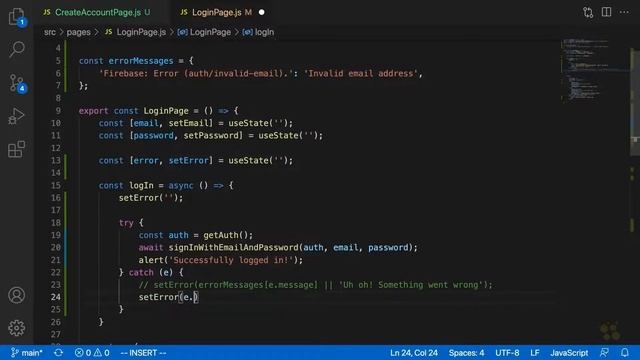The image size is (640, 360).
Task: Click the -- INSERT -- vim mode indicator
Action: click(x=143, y=353)
